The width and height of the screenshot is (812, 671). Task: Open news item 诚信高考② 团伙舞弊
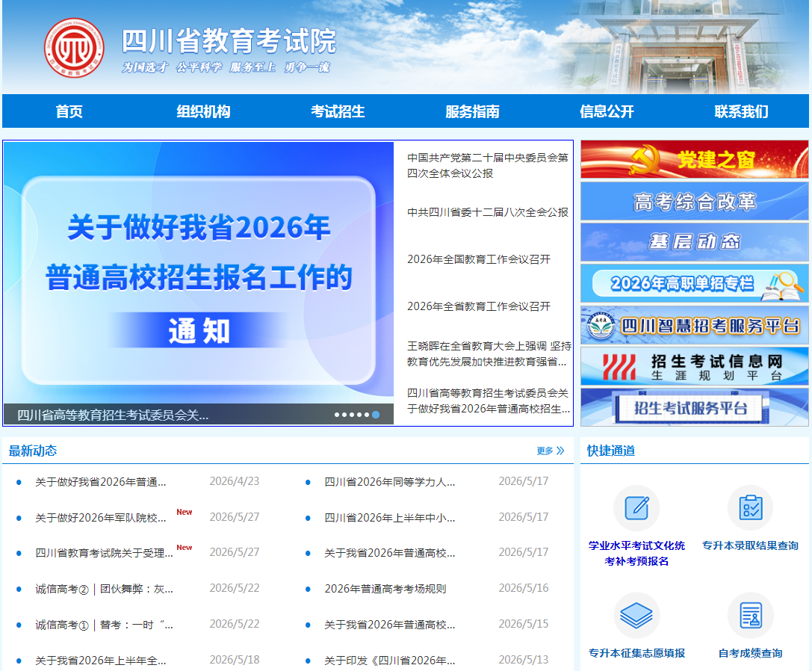[x=104, y=589]
